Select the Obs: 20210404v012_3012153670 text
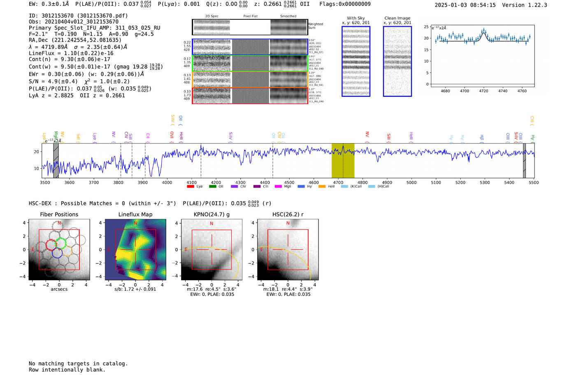576x392 pixels. coord(74,22)
